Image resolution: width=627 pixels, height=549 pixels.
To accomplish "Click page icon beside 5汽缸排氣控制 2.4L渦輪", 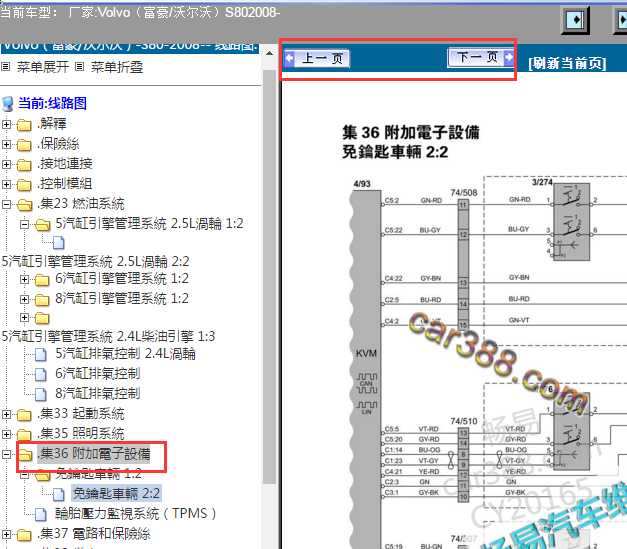I will (x=40, y=354).
